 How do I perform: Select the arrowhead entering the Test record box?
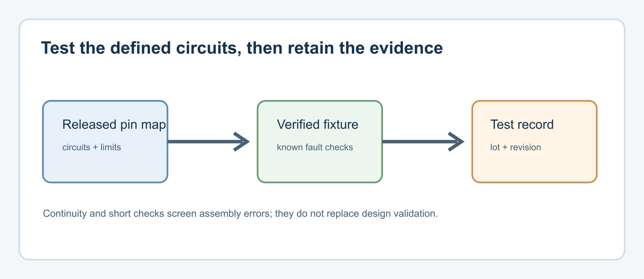point(456,142)
